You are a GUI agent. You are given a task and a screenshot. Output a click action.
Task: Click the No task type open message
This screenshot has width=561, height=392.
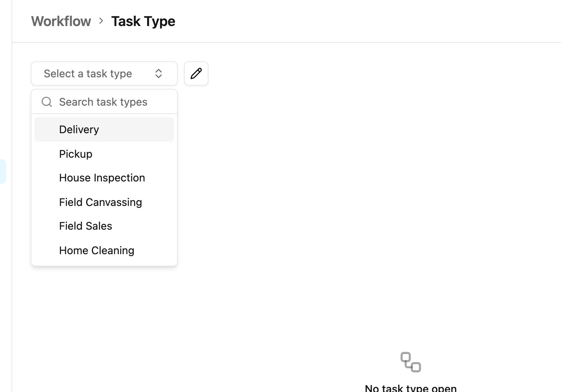(x=411, y=388)
